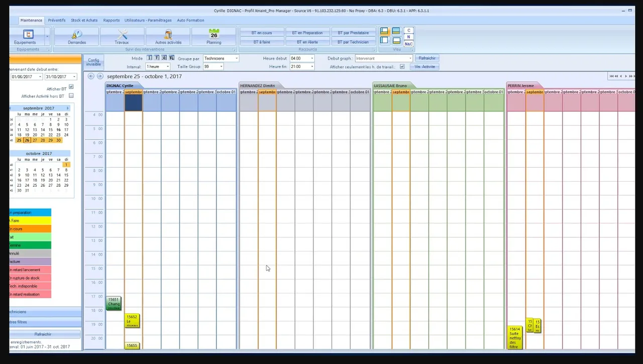Image resolution: width=643 pixels, height=364 pixels.
Task: Click the Config invisible button
Action: 93,62
